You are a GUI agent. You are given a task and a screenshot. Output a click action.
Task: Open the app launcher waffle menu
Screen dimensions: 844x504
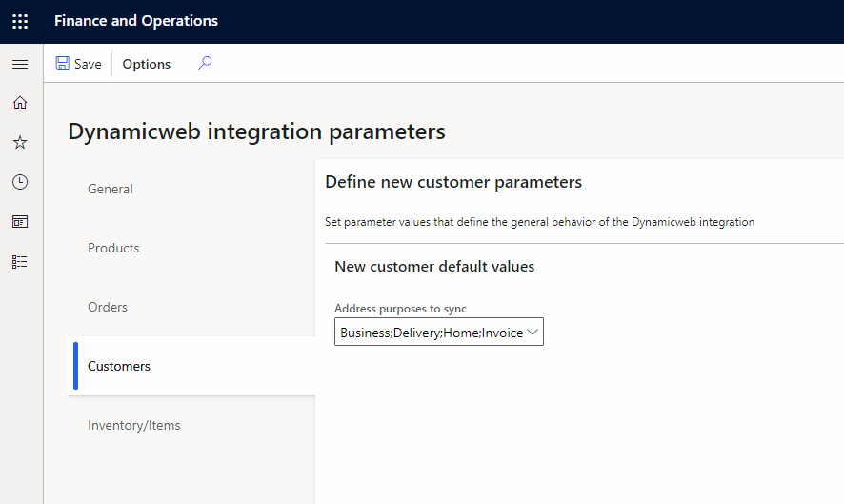(20, 21)
